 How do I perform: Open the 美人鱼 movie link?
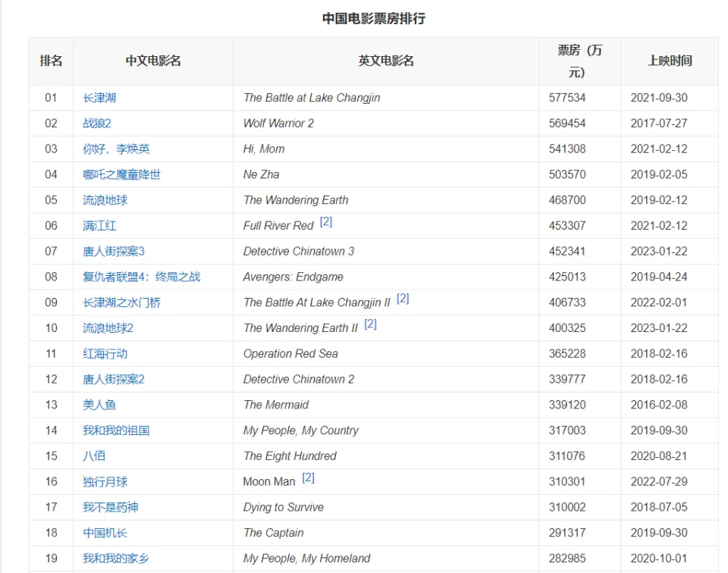click(x=99, y=405)
